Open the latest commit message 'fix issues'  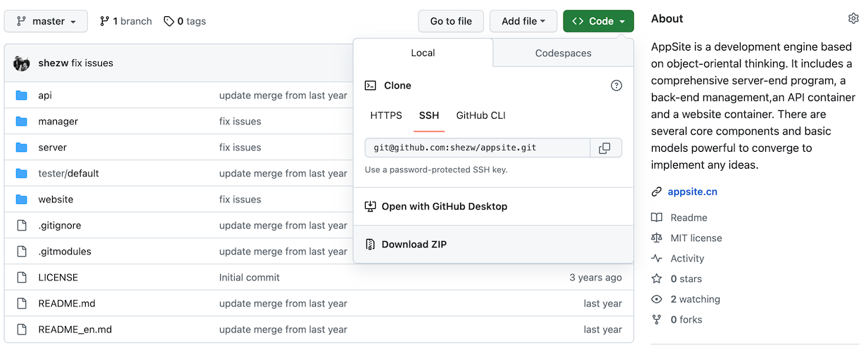tap(92, 63)
